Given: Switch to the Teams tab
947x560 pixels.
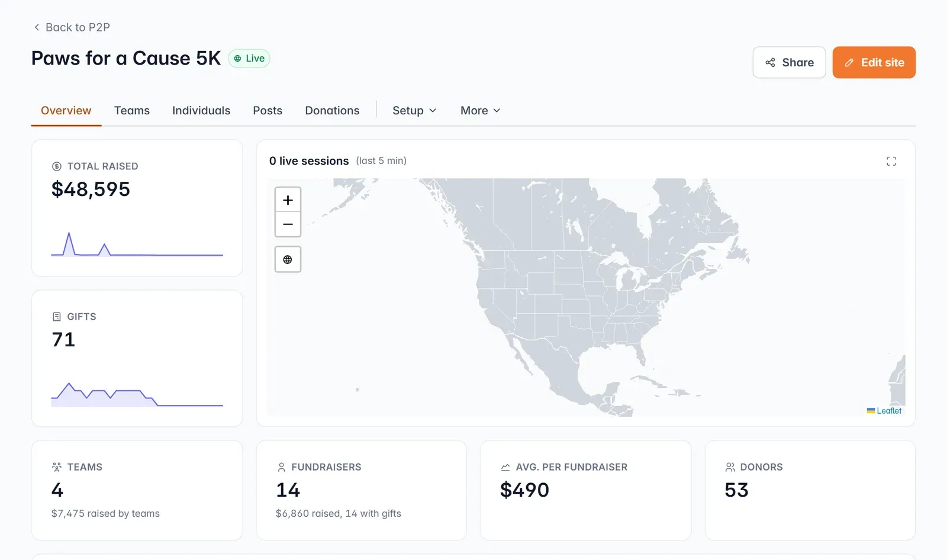Looking at the screenshot, I should [x=132, y=111].
